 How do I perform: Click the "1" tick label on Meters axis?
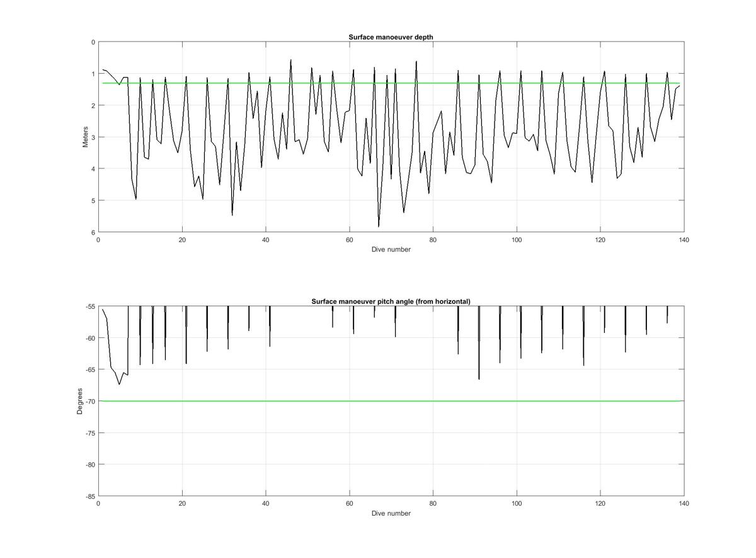point(93,74)
